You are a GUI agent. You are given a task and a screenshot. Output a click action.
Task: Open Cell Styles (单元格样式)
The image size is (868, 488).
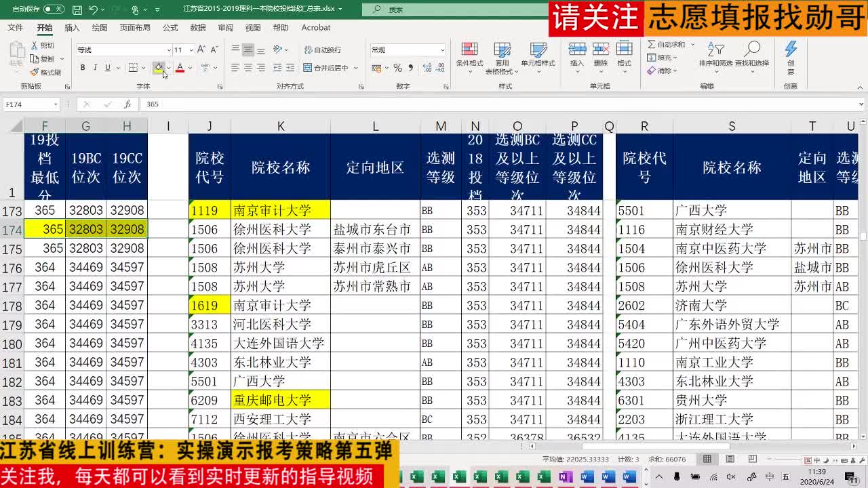point(538,56)
